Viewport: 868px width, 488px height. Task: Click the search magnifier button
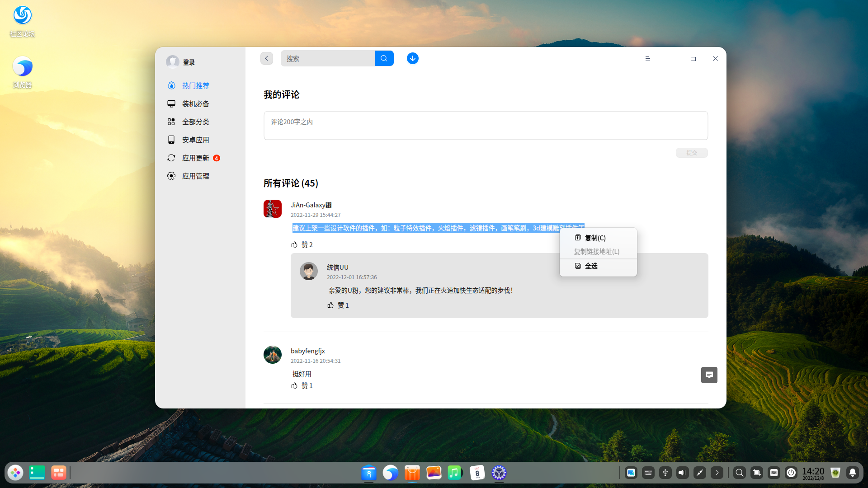click(384, 58)
